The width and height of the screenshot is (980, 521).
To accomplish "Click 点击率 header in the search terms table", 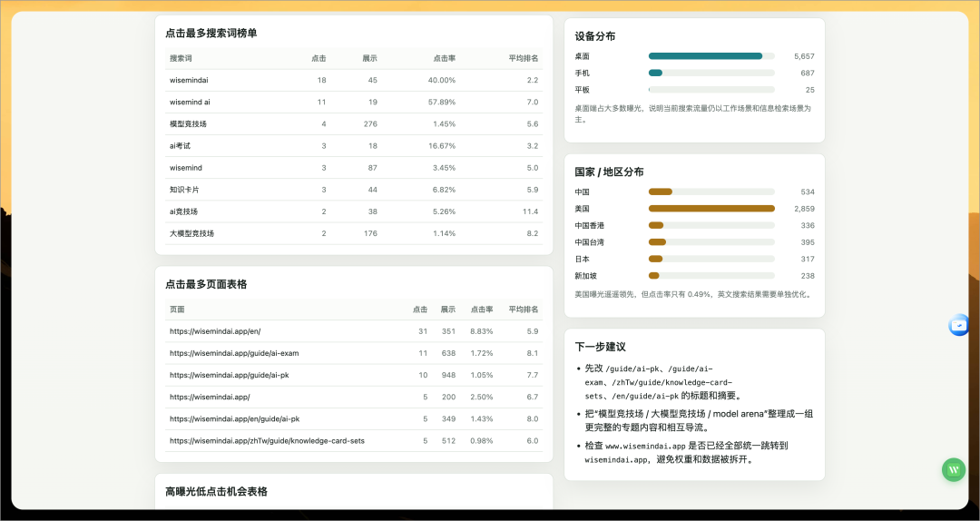I will 445,58.
